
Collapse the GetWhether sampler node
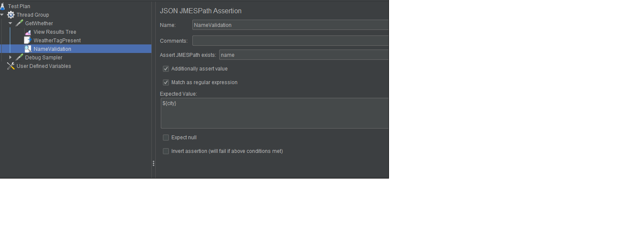[x=10, y=23]
